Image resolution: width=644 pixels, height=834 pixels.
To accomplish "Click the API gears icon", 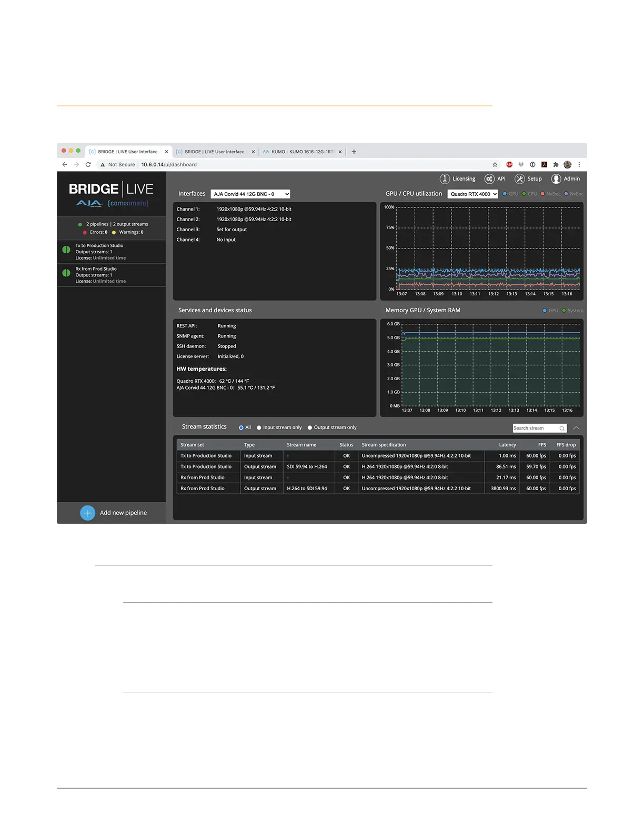I will (489, 179).
